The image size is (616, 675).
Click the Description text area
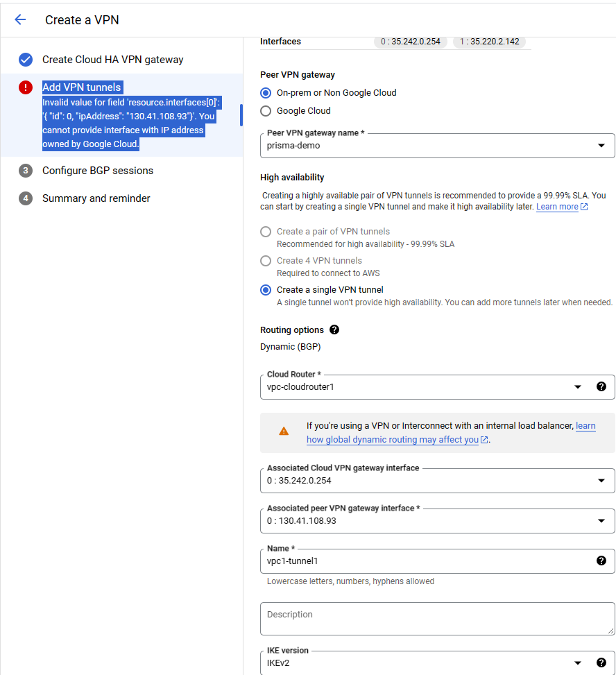pos(437,618)
